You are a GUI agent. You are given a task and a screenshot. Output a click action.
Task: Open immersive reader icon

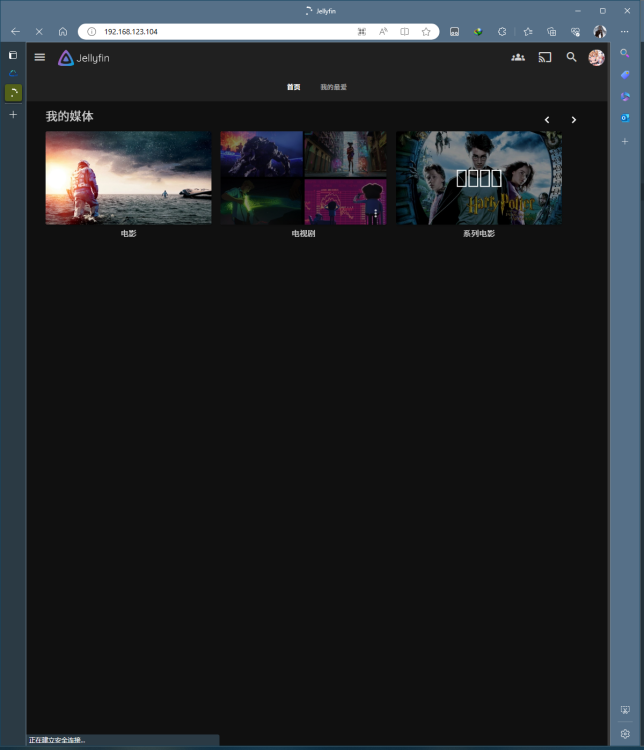(x=404, y=32)
